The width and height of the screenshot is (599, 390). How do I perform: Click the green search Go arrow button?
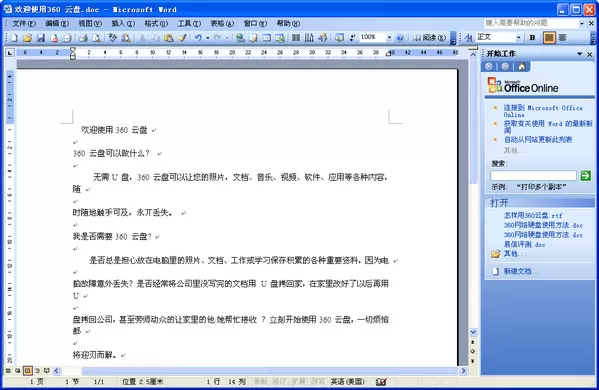point(585,175)
